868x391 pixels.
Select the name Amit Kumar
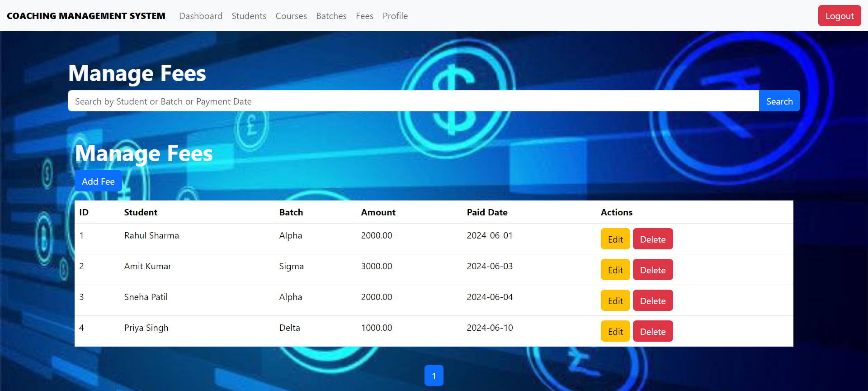coord(148,266)
